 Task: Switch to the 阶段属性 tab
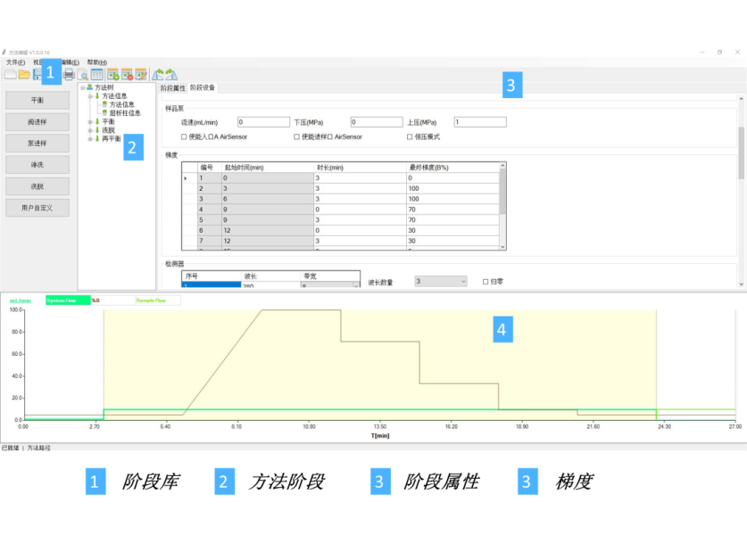pos(172,88)
